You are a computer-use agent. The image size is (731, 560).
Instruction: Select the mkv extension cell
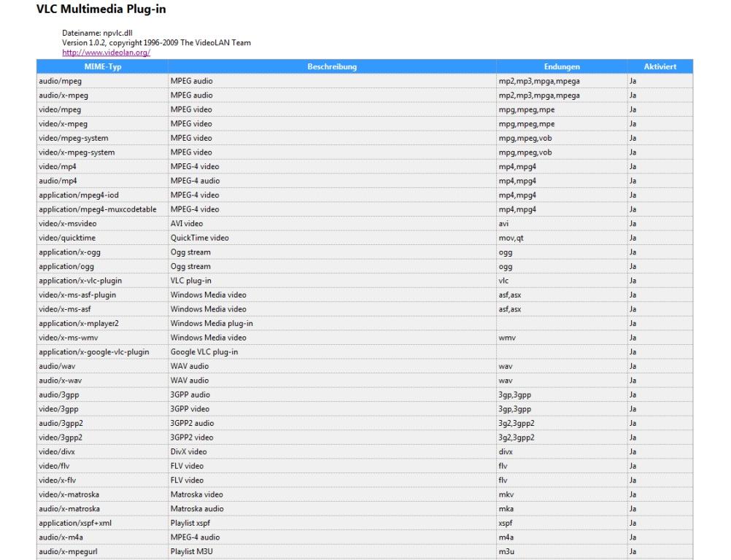[562, 494]
